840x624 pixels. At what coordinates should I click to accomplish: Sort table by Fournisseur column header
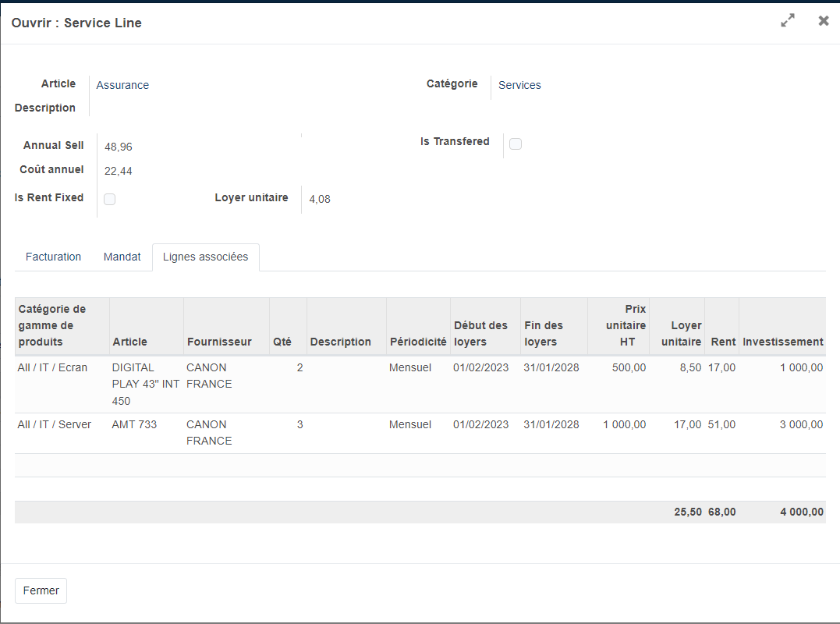coord(219,342)
